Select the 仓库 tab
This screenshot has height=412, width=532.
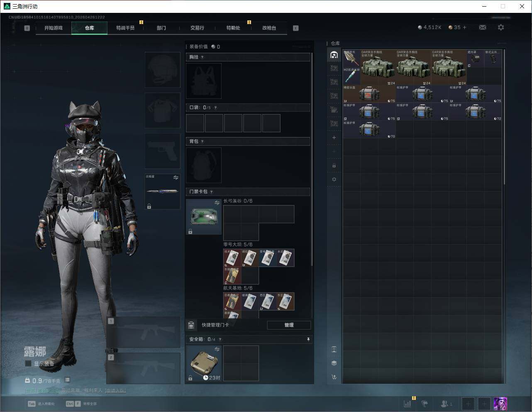pos(89,28)
